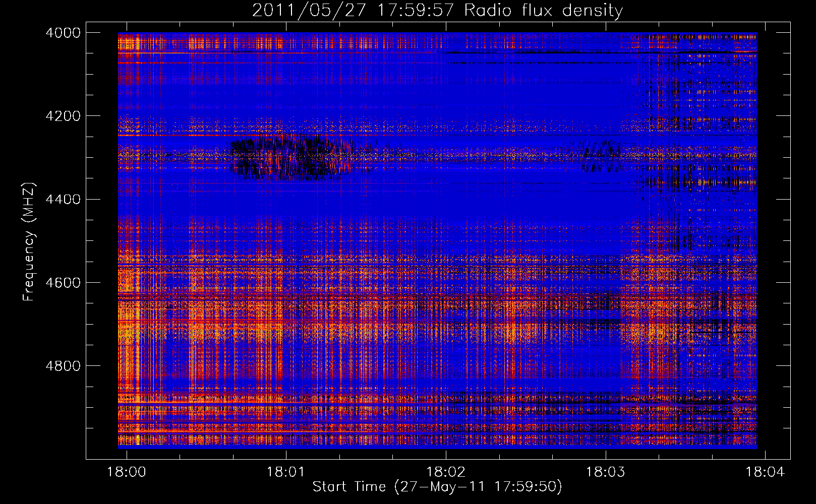Click the 4200 frequency axis label
The width and height of the screenshot is (816, 504).
click(x=63, y=116)
